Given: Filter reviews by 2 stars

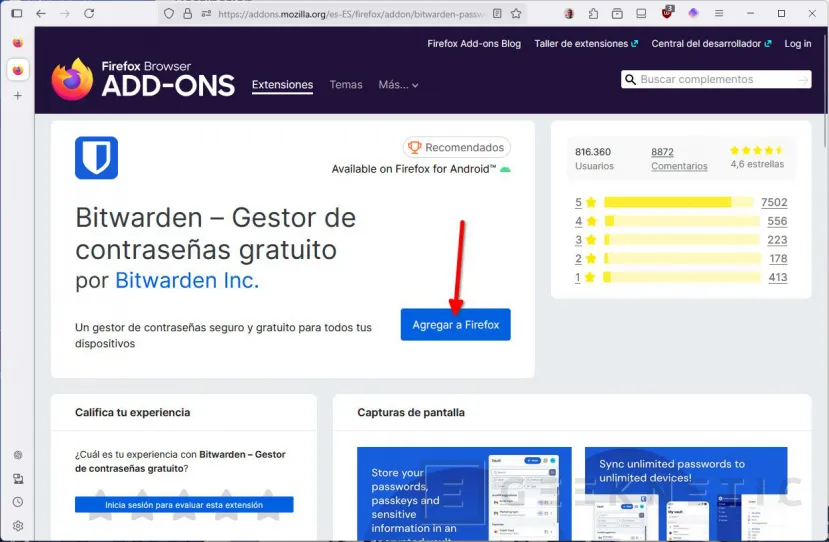Looking at the screenshot, I should pyautogui.click(x=585, y=259).
